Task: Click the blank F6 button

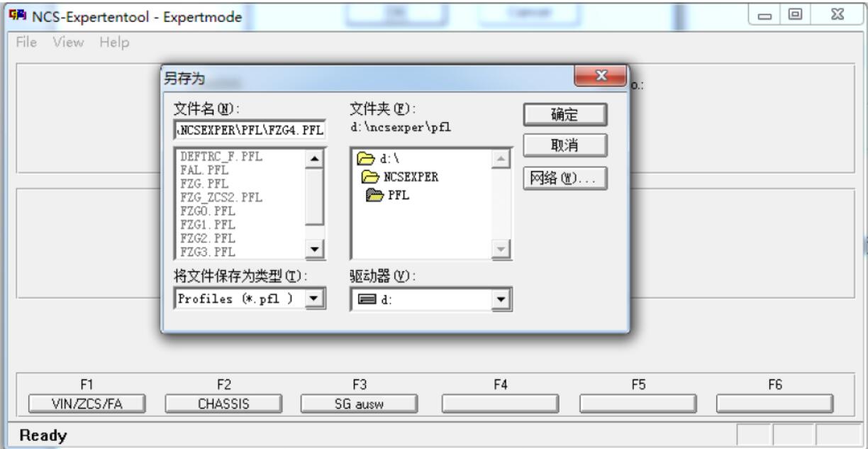Action: coord(774,404)
